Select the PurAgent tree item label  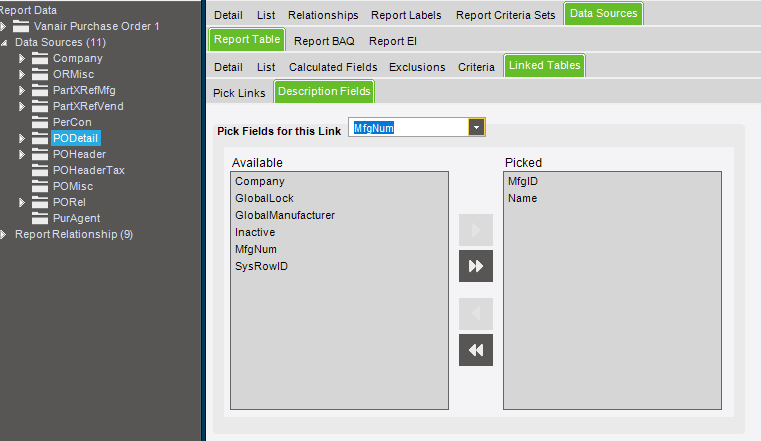(77, 218)
